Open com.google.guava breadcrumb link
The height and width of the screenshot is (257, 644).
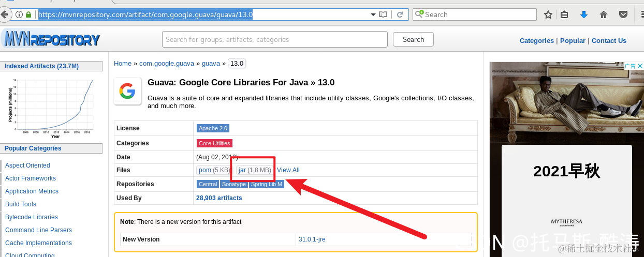tap(167, 64)
